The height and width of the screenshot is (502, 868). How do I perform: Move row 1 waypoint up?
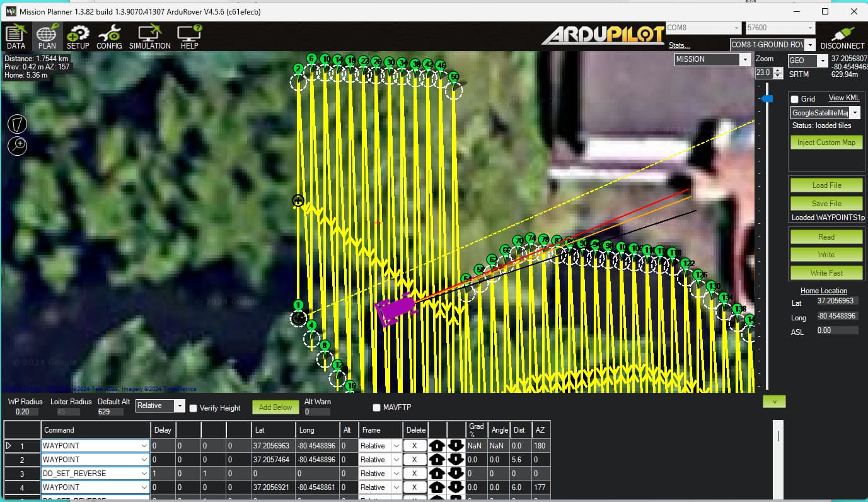[x=437, y=446]
